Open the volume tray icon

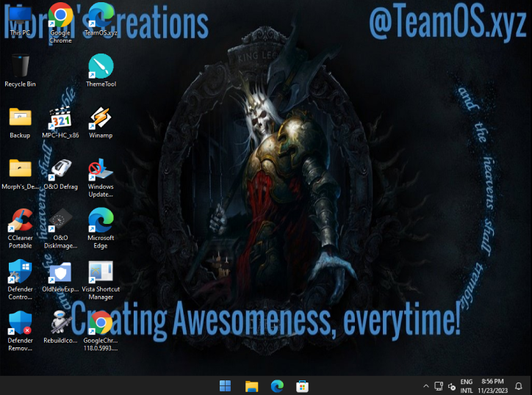452,386
